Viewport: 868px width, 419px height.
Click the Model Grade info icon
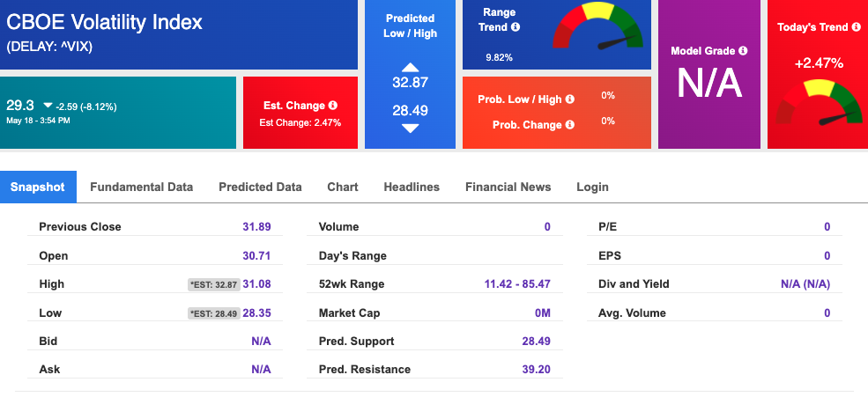[x=743, y=50]
